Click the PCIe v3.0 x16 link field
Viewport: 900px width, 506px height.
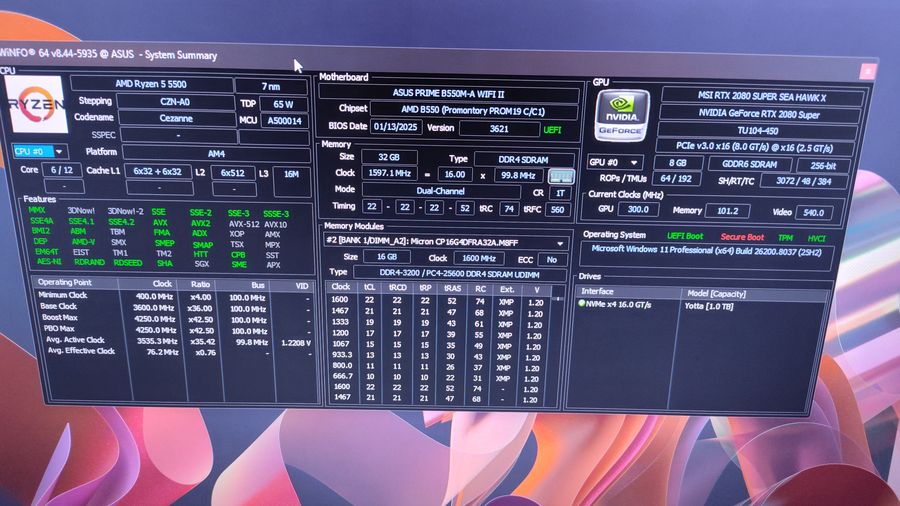click(754, 147)
